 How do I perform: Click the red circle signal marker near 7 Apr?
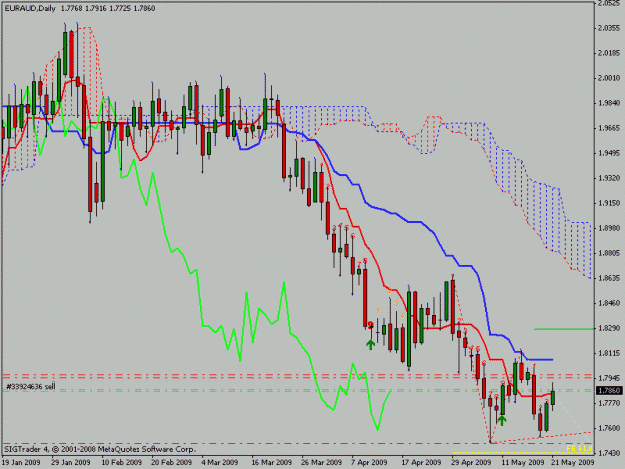(370, 324)
